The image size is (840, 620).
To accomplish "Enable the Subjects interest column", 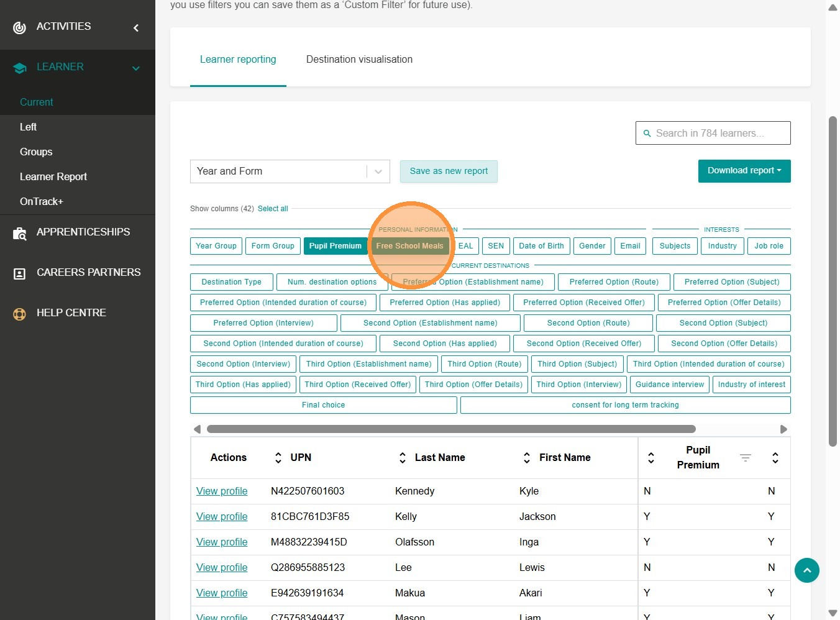I will pos(675,246).
